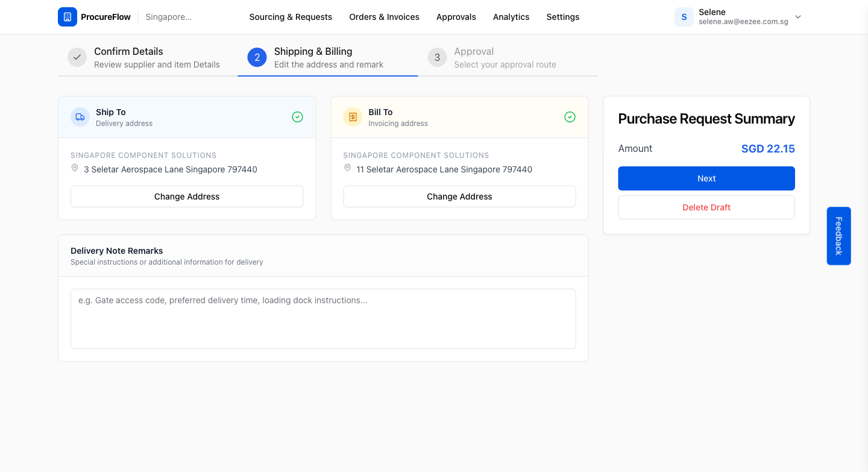Click the green check icon in Ship To
This screenshot has height=472, width=868.
point(297,117)
